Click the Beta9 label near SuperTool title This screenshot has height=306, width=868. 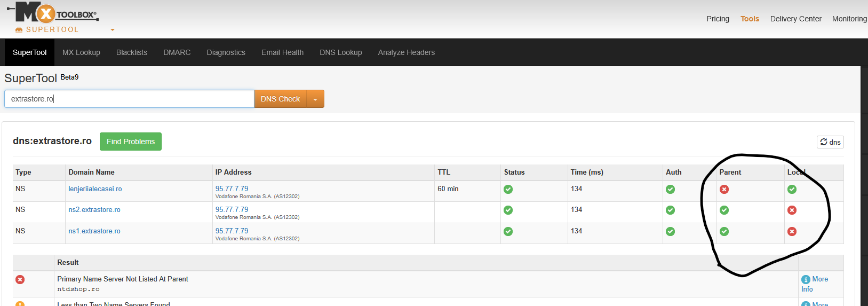coord(69,77)
